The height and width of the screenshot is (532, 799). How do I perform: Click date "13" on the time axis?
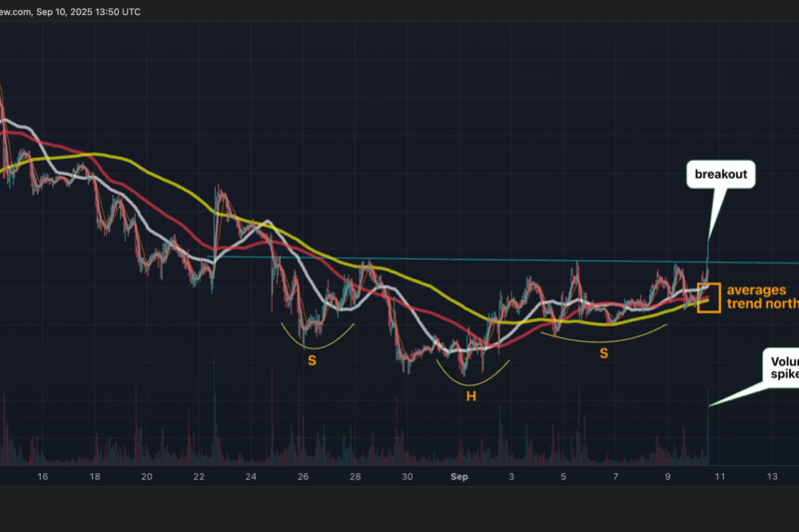point(772,477)
